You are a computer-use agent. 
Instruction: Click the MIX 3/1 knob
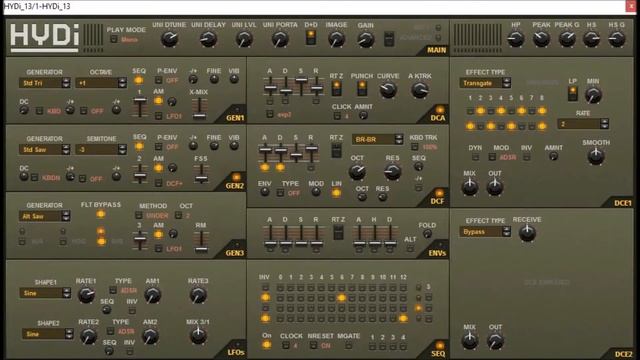tap(198, 336)
